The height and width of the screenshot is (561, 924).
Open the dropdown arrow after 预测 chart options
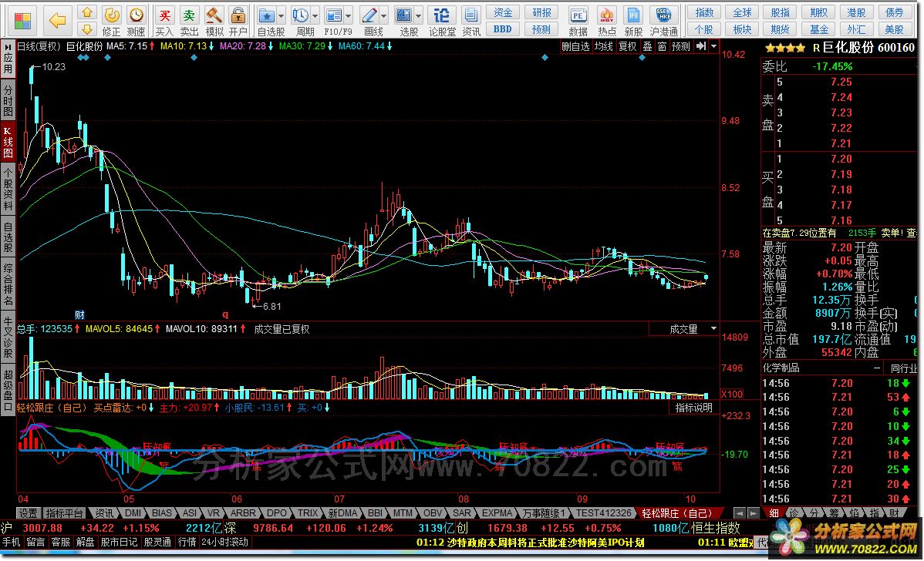click(713, 46)
